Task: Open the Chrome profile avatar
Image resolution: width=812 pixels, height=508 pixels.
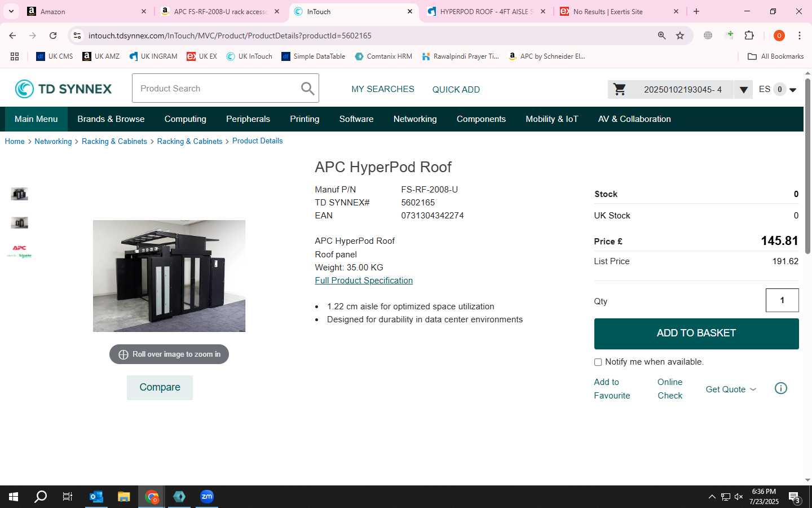Action: click(779, 36)
